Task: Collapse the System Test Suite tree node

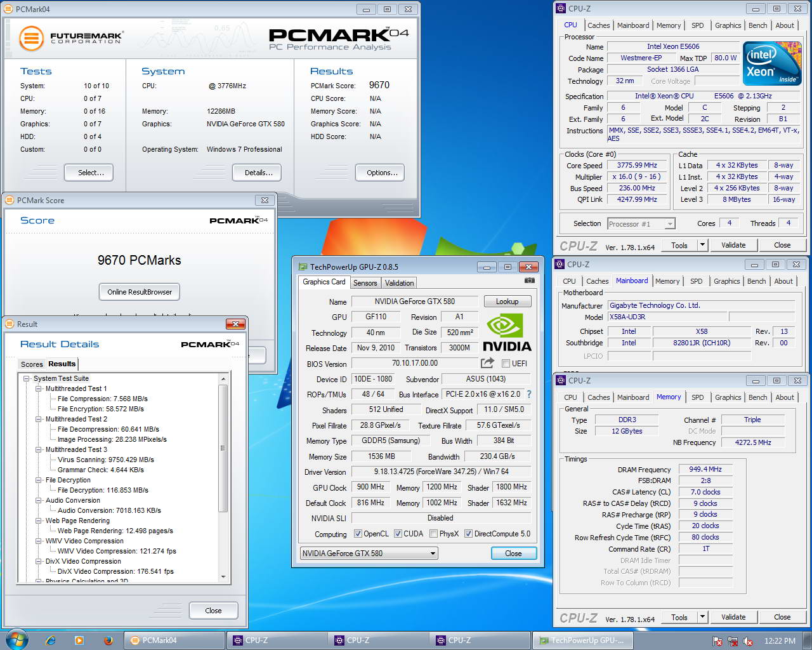Action: [27, 378]
